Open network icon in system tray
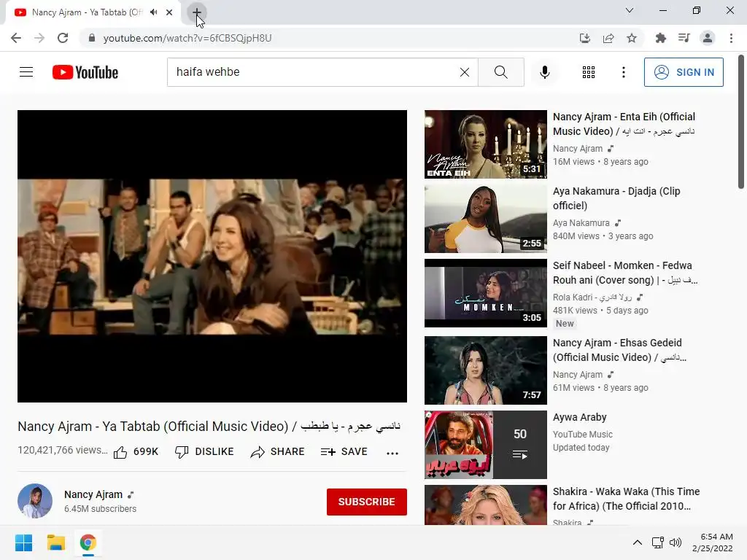Screen dimensions: 747x560 [658, 542]
